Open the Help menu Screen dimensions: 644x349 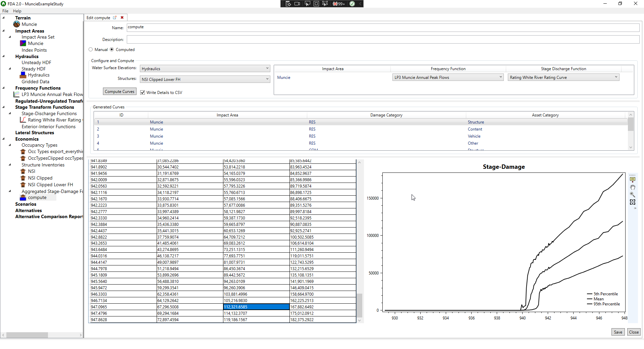pos(17,11)
